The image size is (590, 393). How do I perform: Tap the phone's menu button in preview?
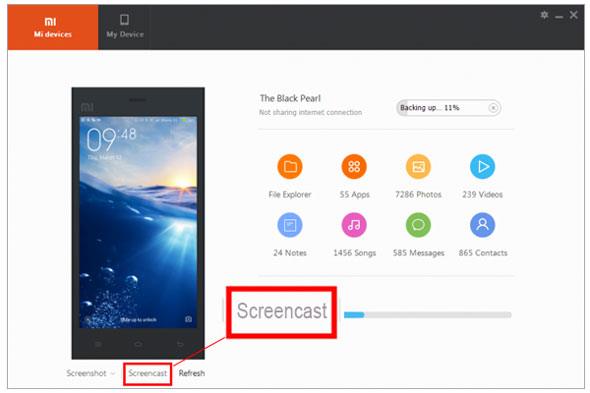98,344
